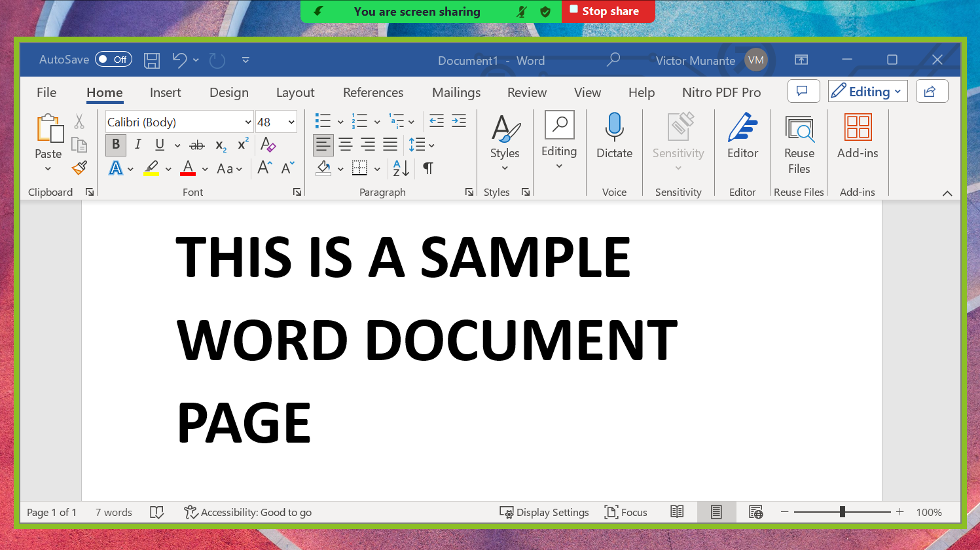Open the Editing mode dropdown
Screen dimensions: 980x550
point(867,92)
